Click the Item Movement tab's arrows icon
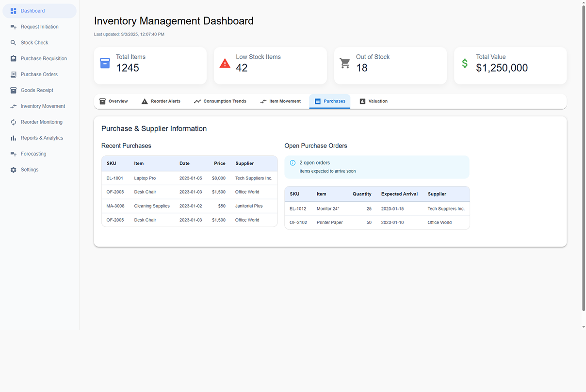The width and height of the screenshot is (586, 392). (x=263, y=101)
